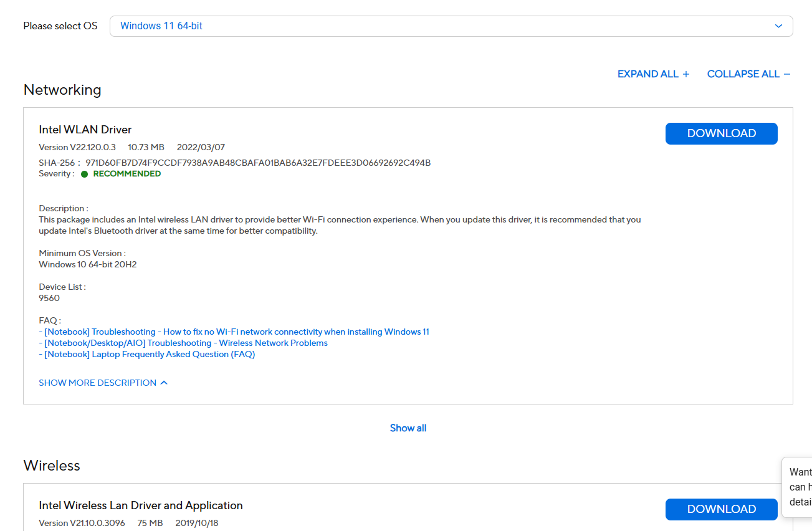The image size is (812, 531).
Task: Click the 2022/03/07 release date
Action: point(201,147)
